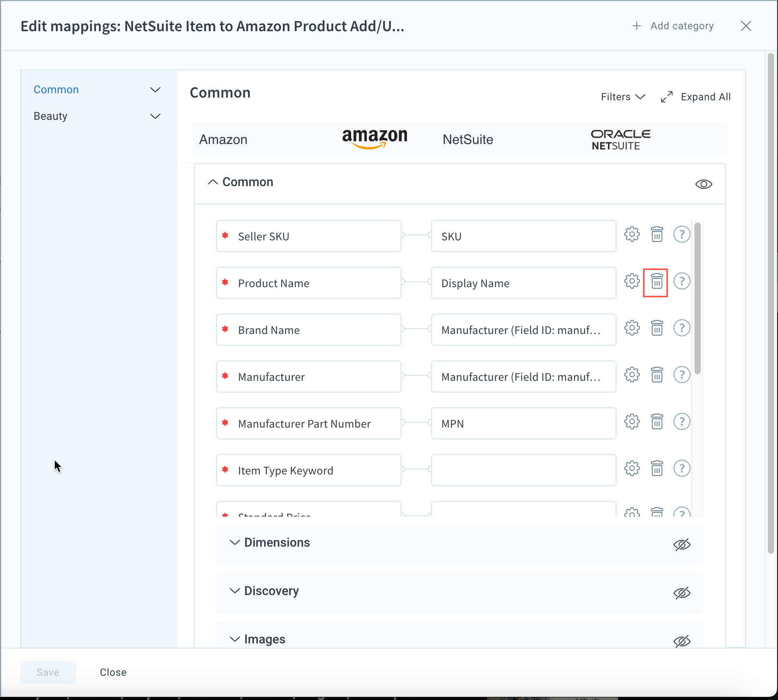Click the SKU NetSuite field
This screenshot has width=778, height=700.
point(524,236)
